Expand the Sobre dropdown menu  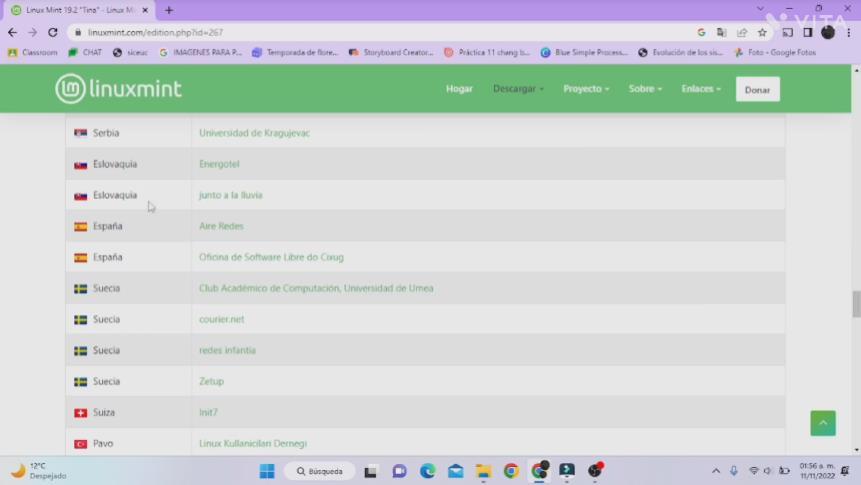pos(645,89)
